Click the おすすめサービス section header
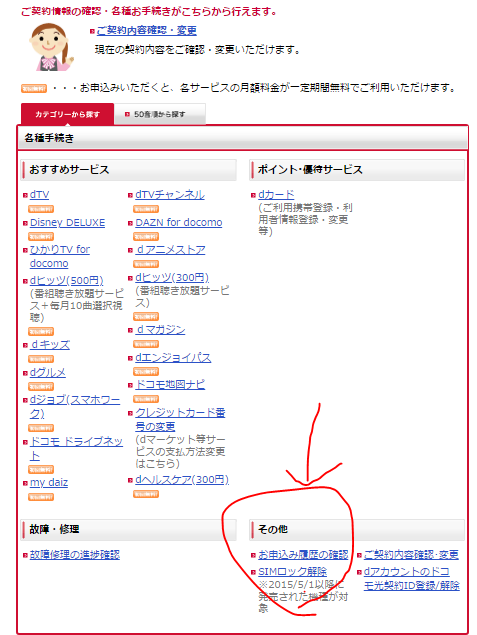 [128, 170]
